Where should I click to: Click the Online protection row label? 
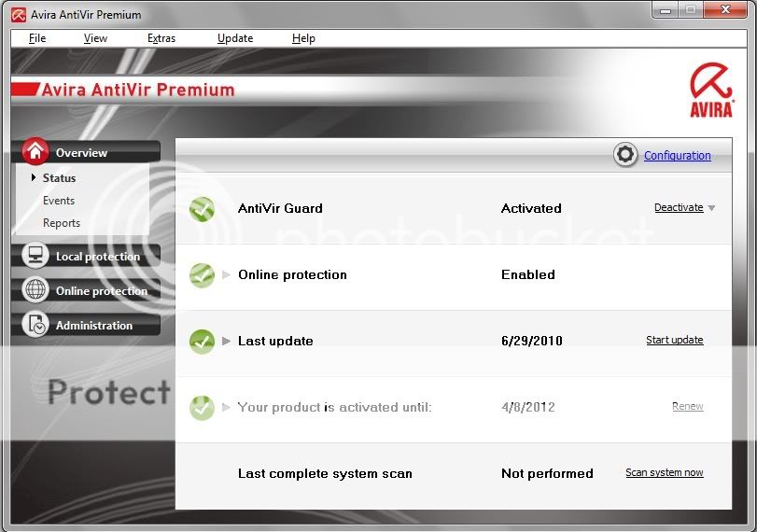(x=292, y=274)
